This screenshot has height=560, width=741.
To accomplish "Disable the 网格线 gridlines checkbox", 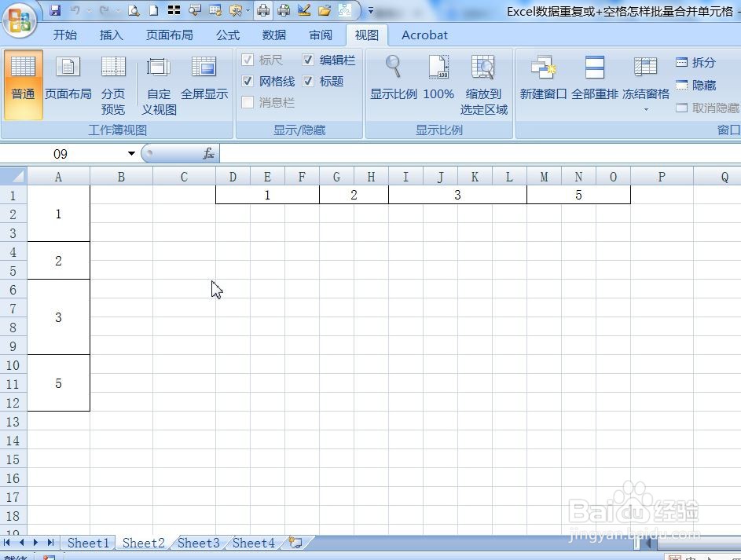I will tap(248, 81).
